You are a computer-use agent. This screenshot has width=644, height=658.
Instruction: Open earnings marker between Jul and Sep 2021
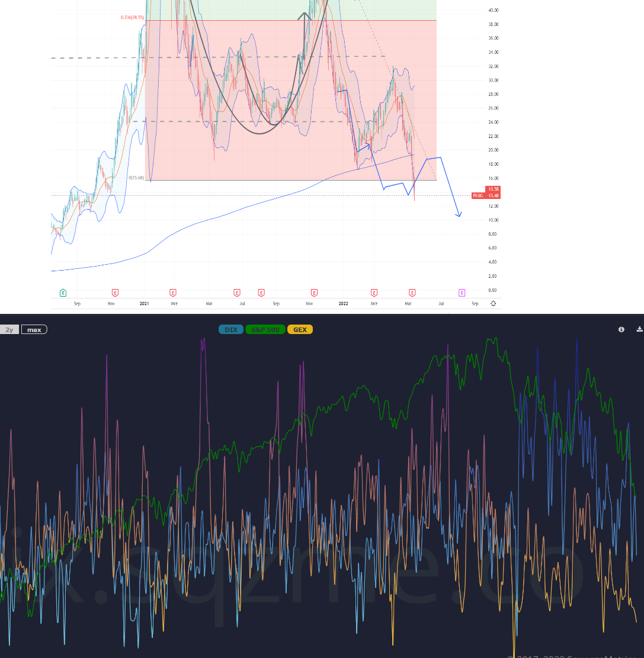[261, 293]
